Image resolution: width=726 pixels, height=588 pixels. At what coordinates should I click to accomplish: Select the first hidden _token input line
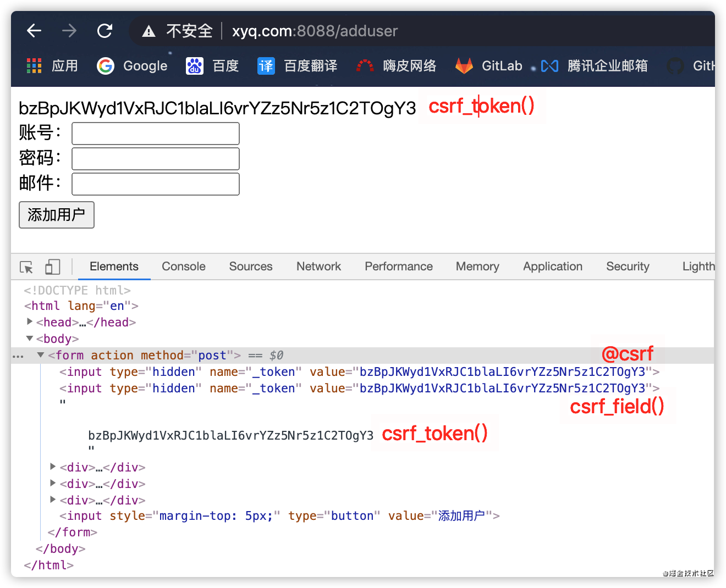click(x=359, y=372)
